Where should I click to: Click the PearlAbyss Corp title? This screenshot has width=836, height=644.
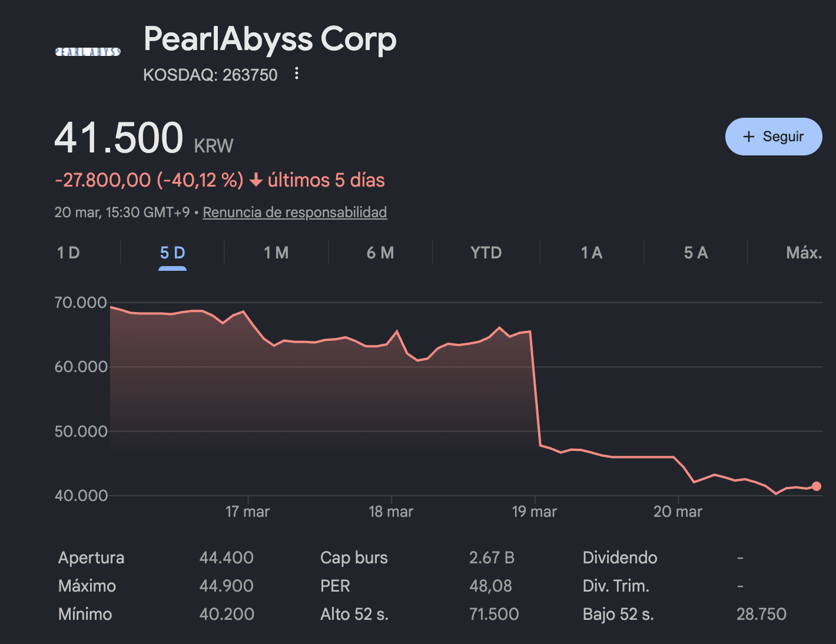point(270,39)
